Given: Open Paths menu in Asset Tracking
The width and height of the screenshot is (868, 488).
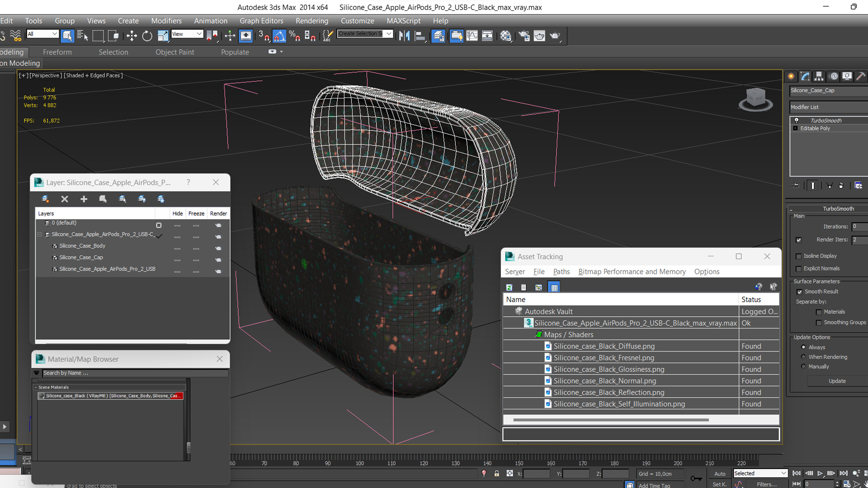Looking at the screenshot, I should (x=561, y=272).
